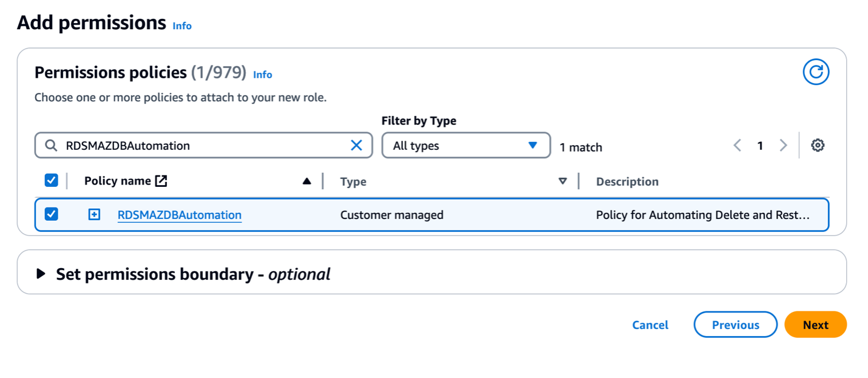Go to the previous results page
Screen dimensions: 868x378
[x=737, y=146]
